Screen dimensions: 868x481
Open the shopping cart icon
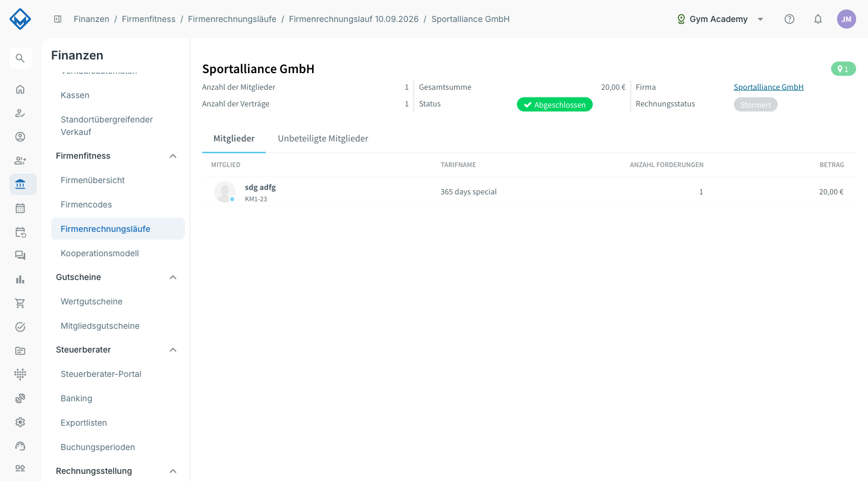coord(20,303)
